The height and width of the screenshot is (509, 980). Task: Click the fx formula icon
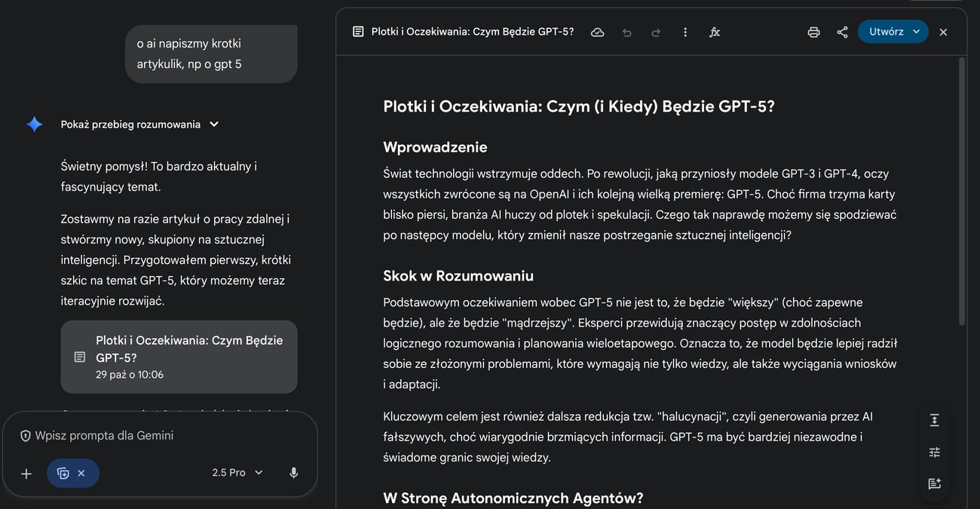715,32
